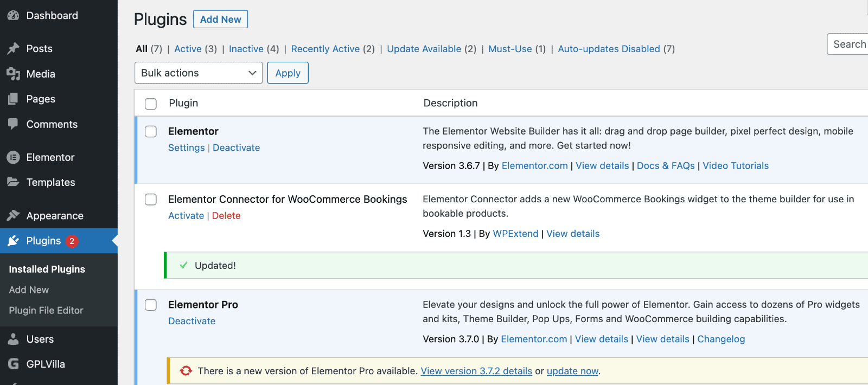Click the Templates folder icon
The height and width of the screenshot is (385, 868).
click(x=13, y=182)
